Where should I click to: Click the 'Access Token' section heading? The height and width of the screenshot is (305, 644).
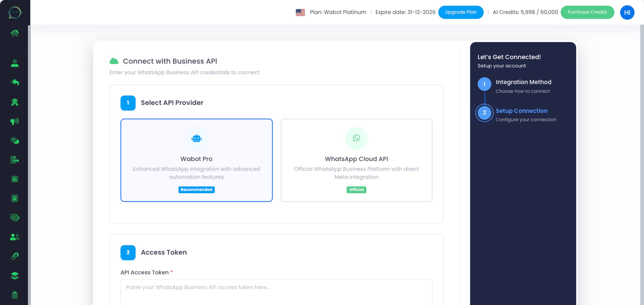(164, 252)
